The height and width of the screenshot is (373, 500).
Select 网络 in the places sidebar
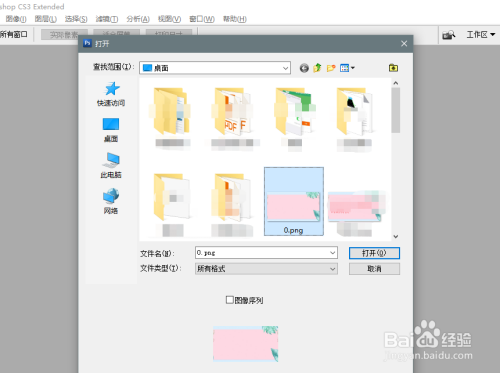click(x=111, y=201)
